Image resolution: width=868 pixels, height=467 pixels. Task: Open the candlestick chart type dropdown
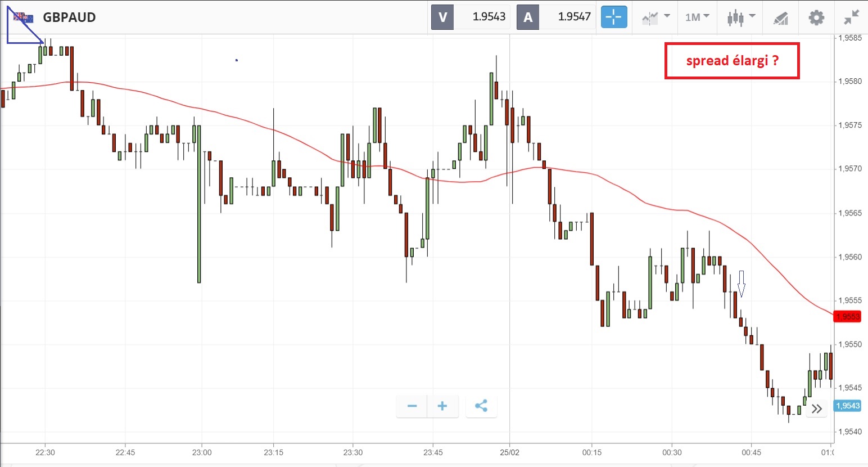(x=740, y=17)
